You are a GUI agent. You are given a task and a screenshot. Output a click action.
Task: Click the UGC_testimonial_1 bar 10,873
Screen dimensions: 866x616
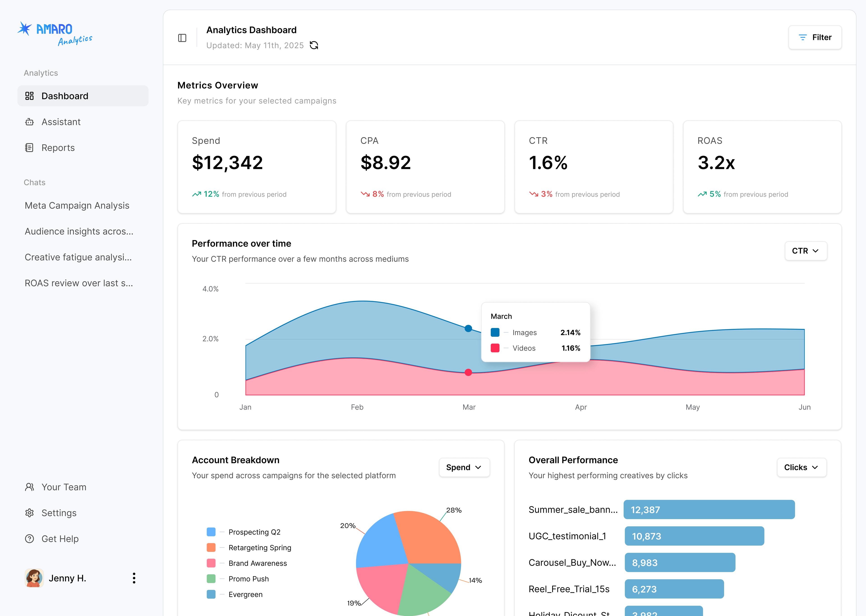pos(694,536)
